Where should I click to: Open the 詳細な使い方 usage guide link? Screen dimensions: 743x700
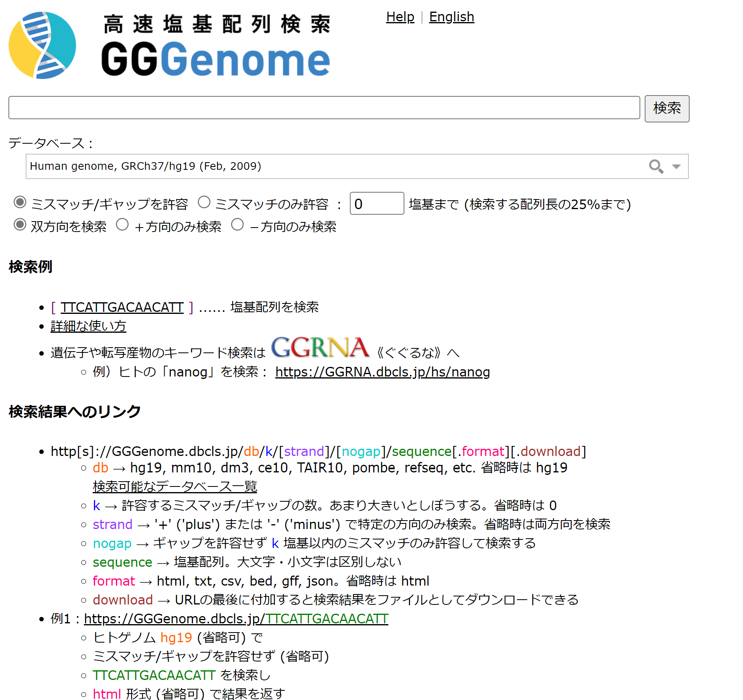[x=88, y=326]
